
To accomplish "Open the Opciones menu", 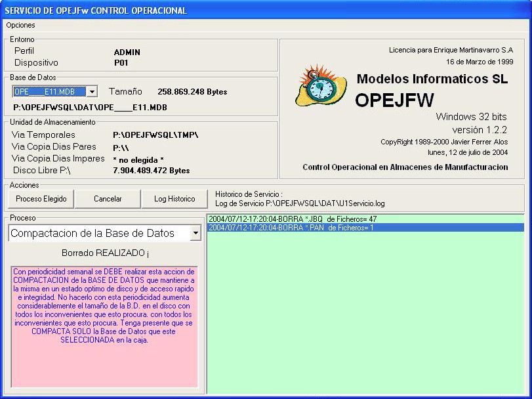I will [x=20, y=25].
